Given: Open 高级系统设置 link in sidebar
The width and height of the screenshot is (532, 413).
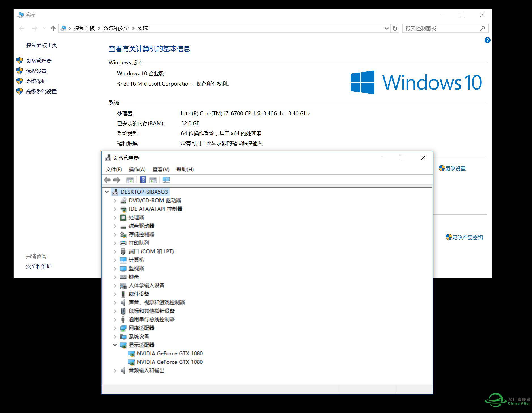Looking at the screenshot, I should 41,92.
